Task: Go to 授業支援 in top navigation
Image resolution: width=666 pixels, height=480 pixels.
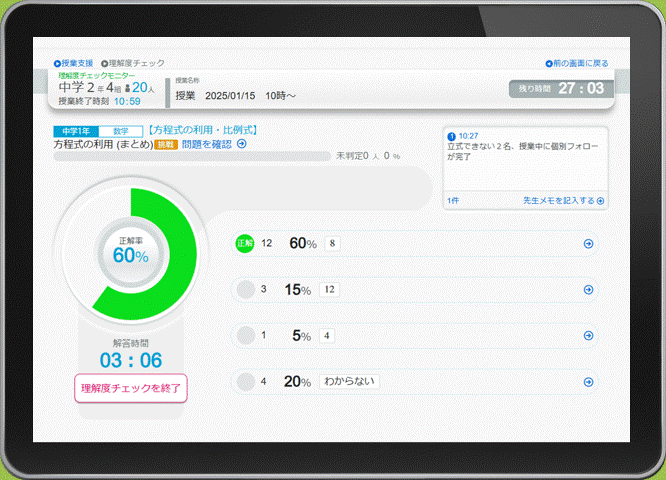Action: pyautogui.click(x=74, y=62)
